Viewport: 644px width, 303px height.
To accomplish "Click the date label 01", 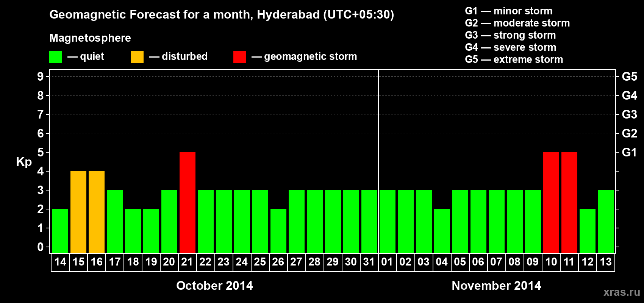I will click(387, 262).
